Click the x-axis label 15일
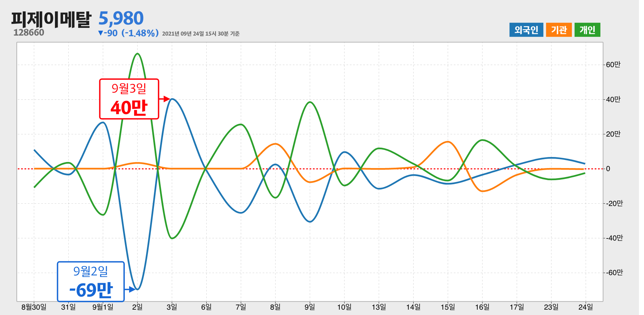The image size is (644, 315). coord(448,307)
